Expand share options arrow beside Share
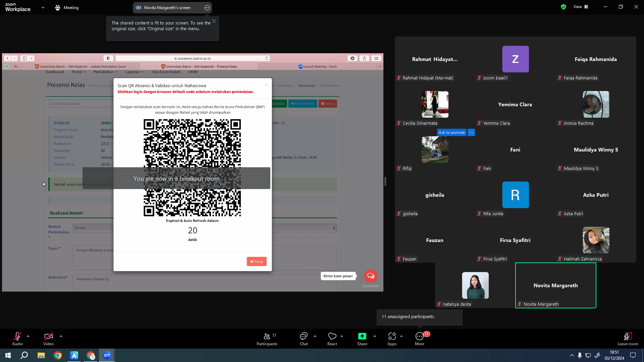 [375, 336]
